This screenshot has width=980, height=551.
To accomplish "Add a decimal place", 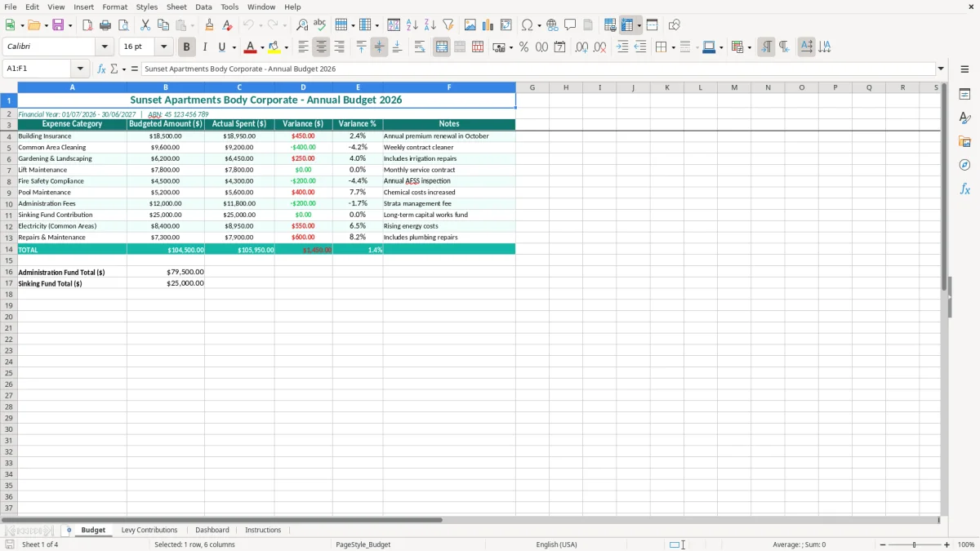I will point(581,47).
